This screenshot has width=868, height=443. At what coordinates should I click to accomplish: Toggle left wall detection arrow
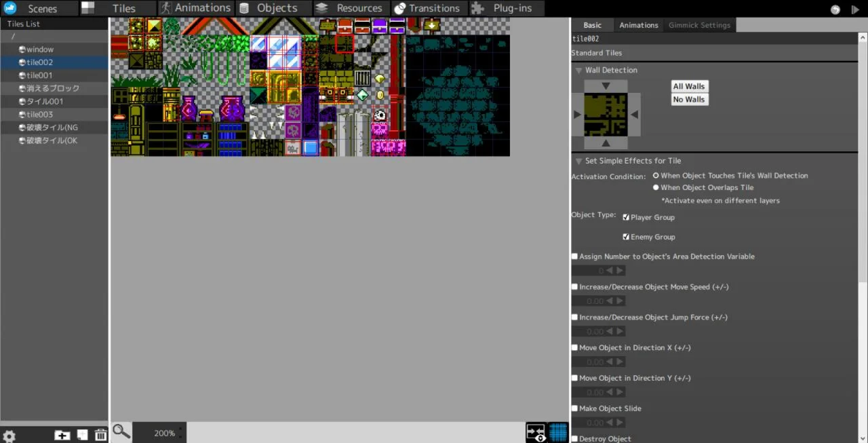tap(578, 115)
